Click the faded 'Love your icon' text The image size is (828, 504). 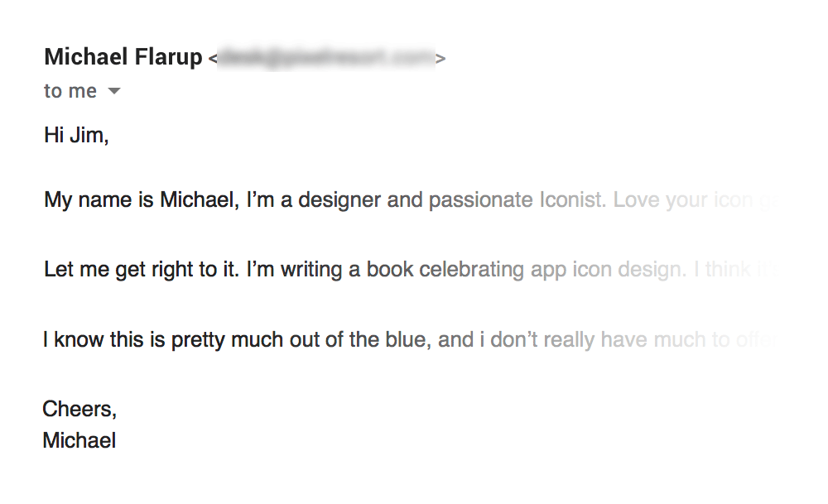(683, 200)
